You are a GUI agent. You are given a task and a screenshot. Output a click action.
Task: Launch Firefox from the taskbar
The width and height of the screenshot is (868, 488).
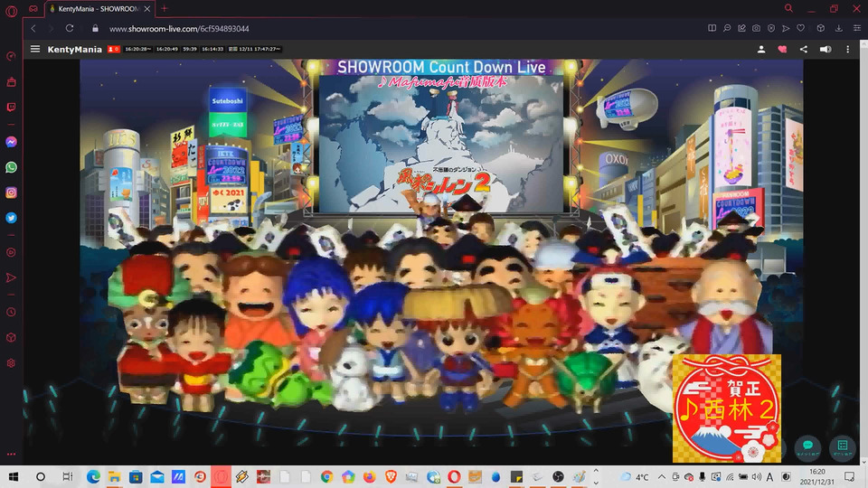[369, 476]
